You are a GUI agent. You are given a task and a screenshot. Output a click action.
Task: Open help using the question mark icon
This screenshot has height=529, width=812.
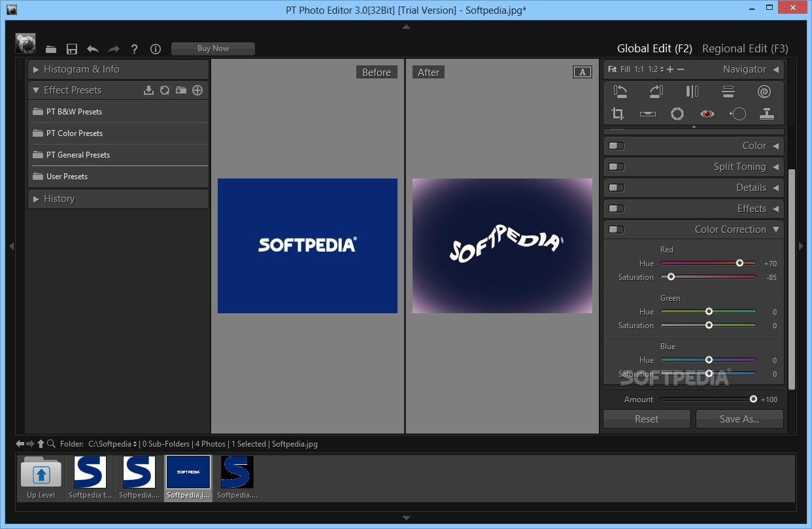coord(135,49)
